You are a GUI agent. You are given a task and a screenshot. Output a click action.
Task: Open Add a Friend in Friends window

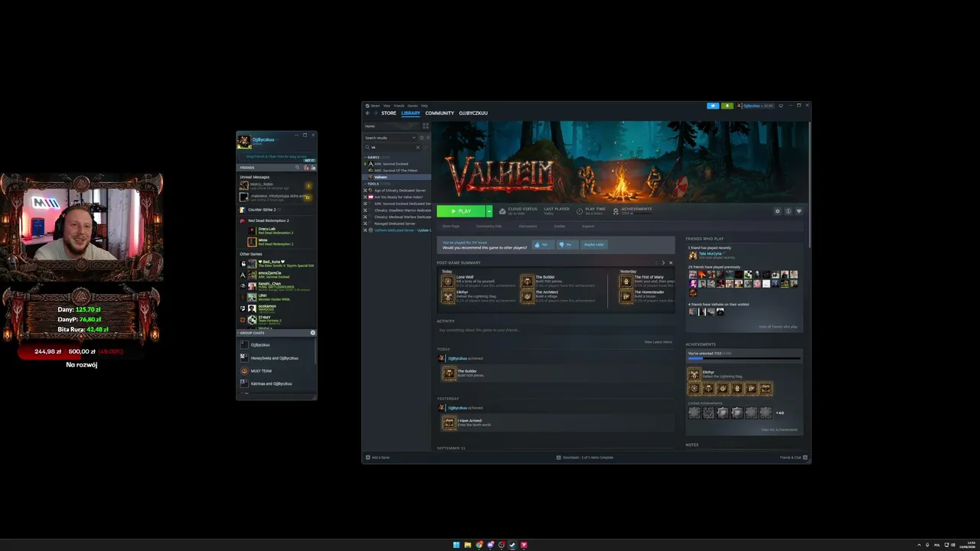306,168
